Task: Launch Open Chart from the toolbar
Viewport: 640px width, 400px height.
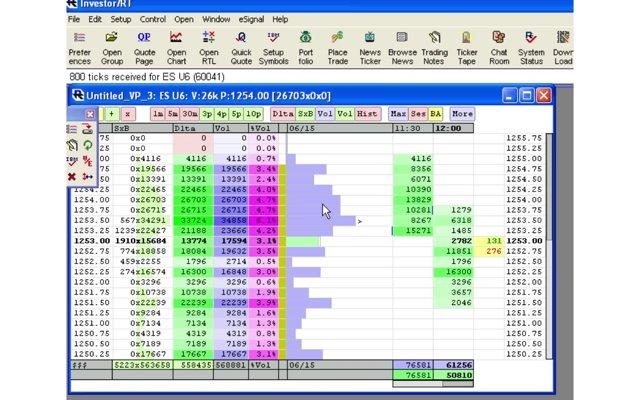Action: point(176,48)
